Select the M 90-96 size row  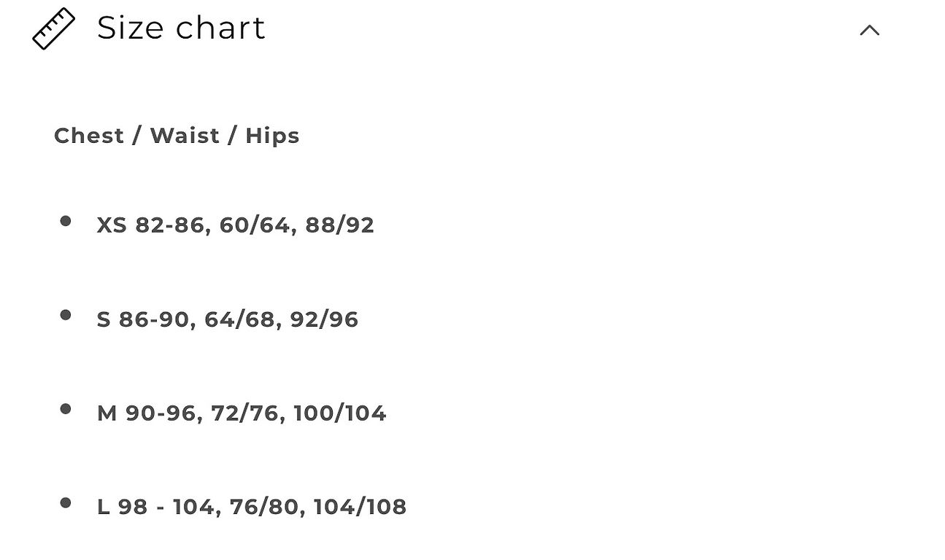point(242,413)
